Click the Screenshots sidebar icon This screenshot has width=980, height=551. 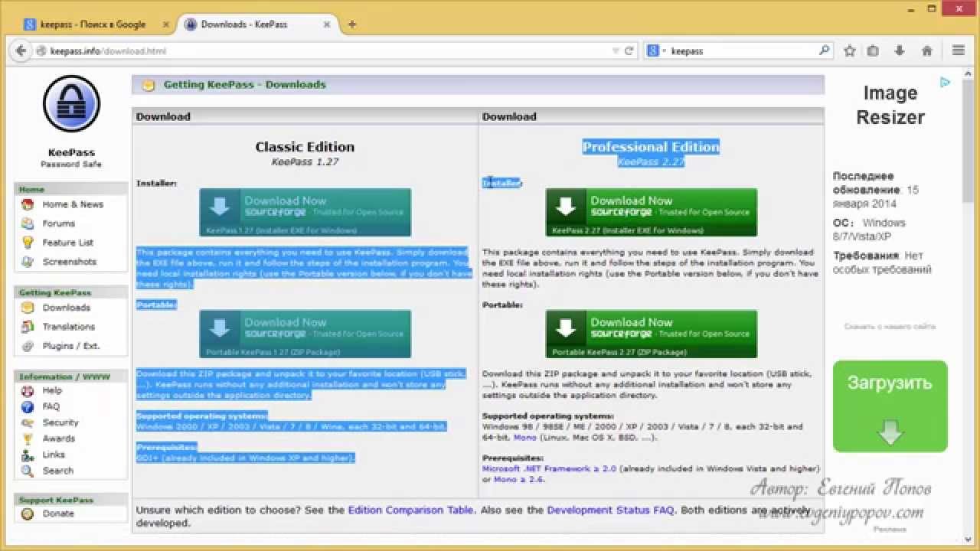pos(28,262)
